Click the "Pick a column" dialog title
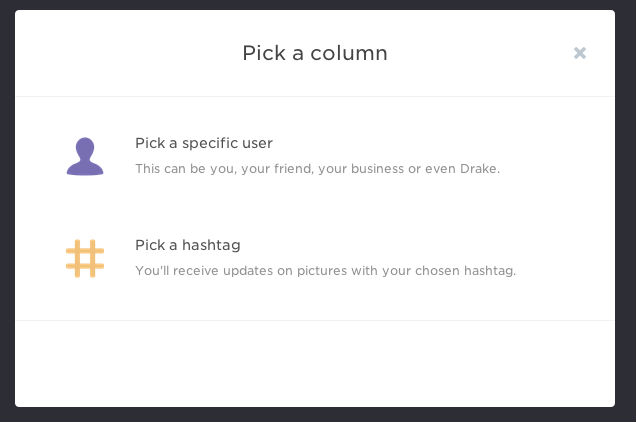The height and width of the screenshot is (422, 636). [315, 53]
